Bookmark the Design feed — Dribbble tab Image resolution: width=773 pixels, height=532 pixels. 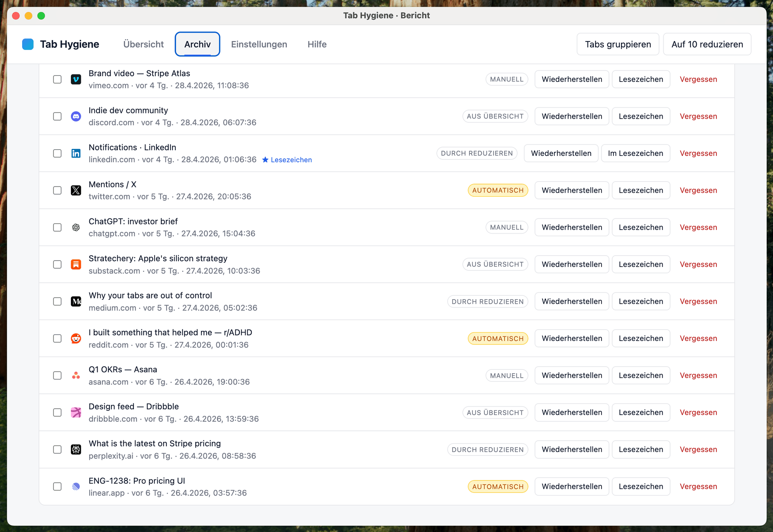[x=641, y=413]
